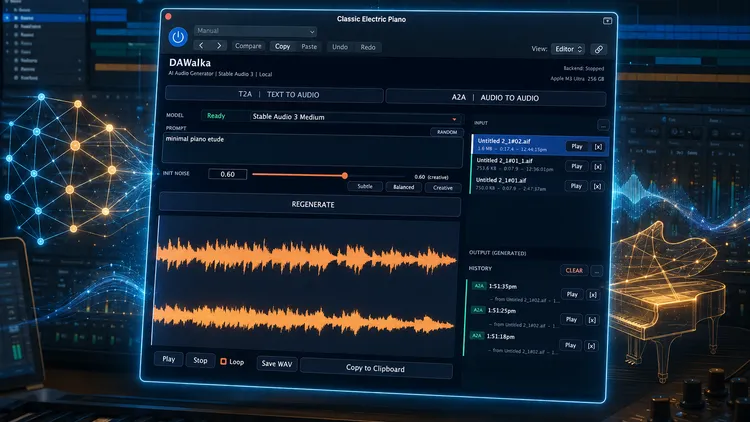
Task: Toggle the plugin power button
Action: pyautogui.click(x=178, y=37)
